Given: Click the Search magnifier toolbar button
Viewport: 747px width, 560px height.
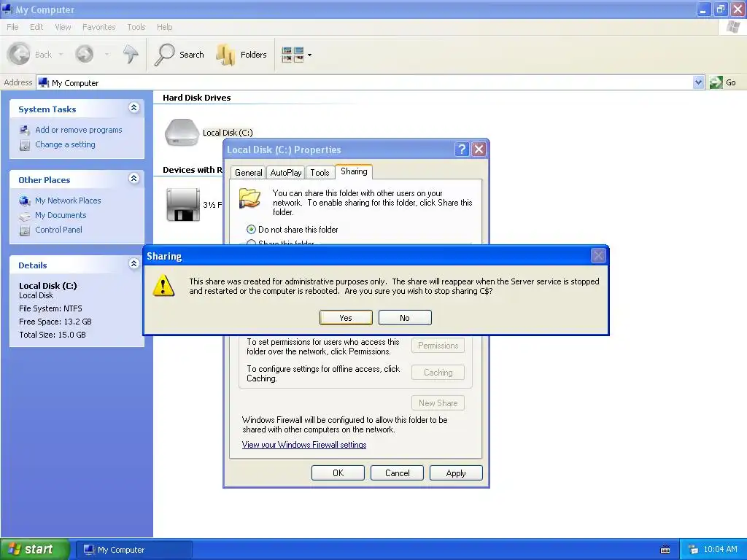Looking at the screenshot, I should [x=179, y=54].
